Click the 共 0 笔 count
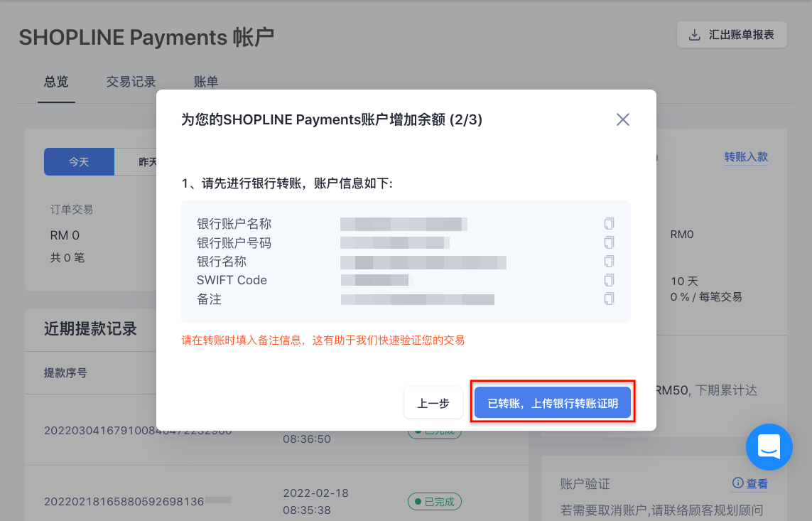The height and width of the screenshot is (521, 812). (67, 257)
